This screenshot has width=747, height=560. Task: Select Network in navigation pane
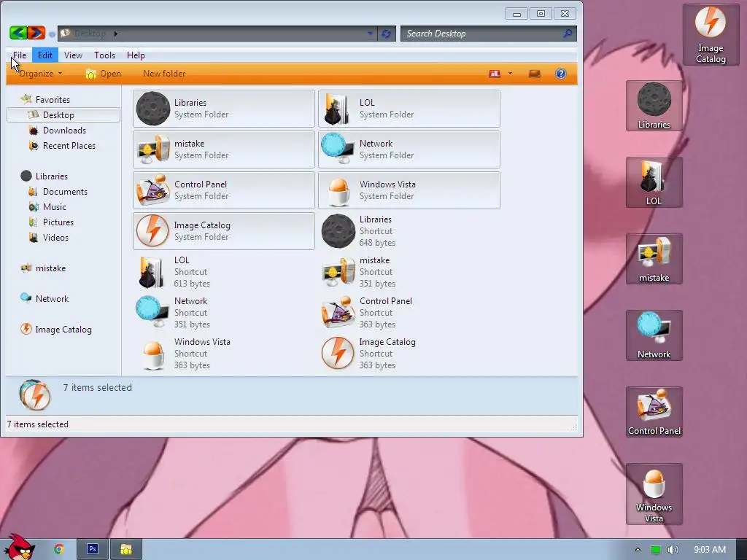(44, 298)
